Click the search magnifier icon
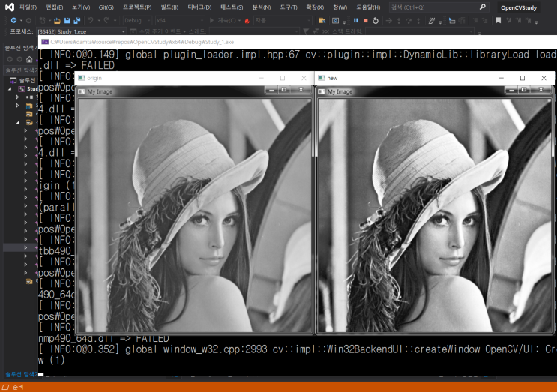 point(482,7)
